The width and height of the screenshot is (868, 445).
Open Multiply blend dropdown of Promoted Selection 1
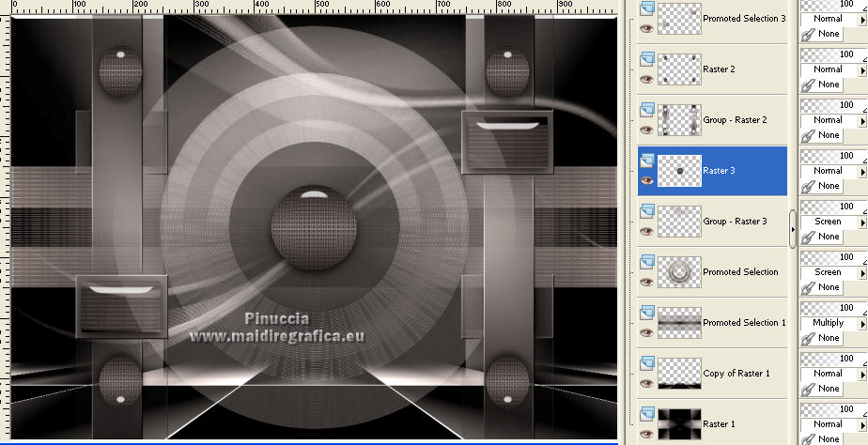(x=862, y=324)
